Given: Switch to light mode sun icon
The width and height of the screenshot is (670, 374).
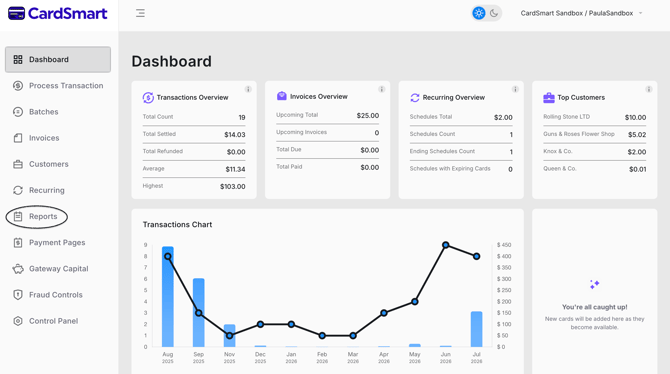Looking at the screenshot, I should click(x=479, y=13).
